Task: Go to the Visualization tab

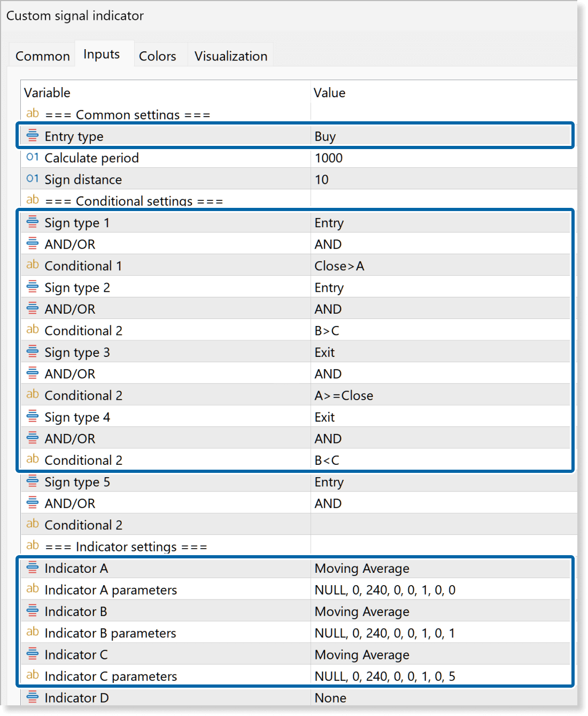Action: (x=230, y=56)
